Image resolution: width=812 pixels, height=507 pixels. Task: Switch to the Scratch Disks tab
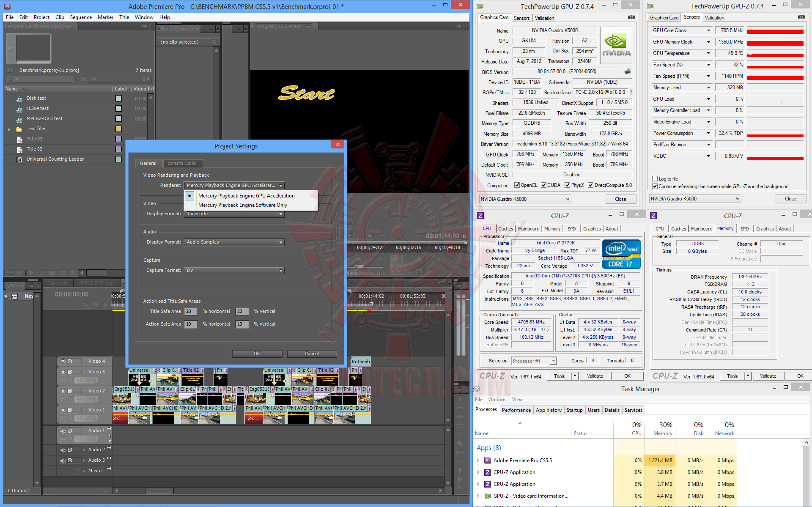tap(182, 163)
